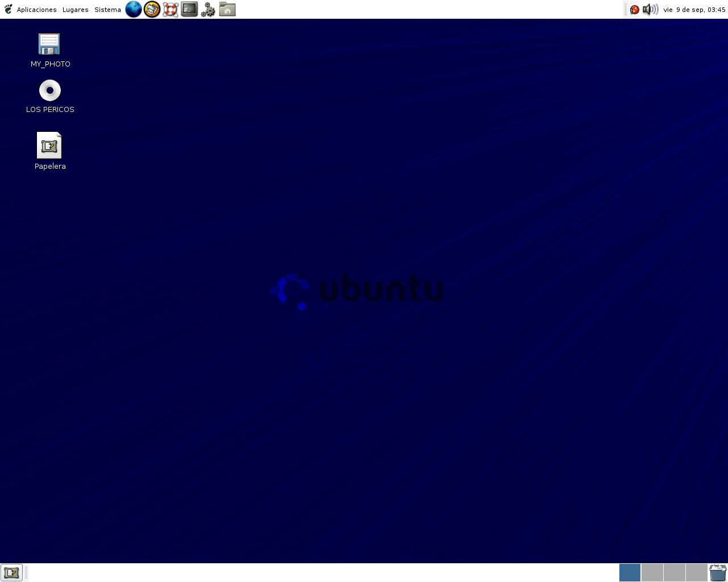Open the volume control speaker icon
Screen dimensions: 728x582
[x=650, y=9]
